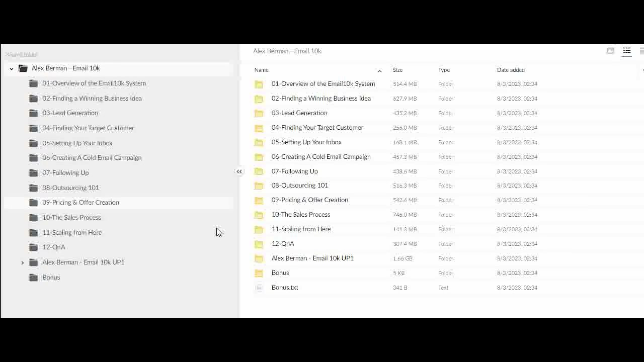
Task: Click sidebar folder icon for 01-Overview of the Email10k System
Action: click(34, 83)
